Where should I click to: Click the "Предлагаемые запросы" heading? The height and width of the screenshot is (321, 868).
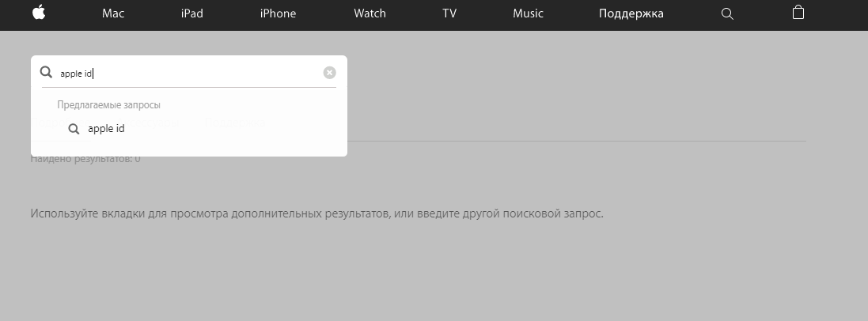[109, 105]
